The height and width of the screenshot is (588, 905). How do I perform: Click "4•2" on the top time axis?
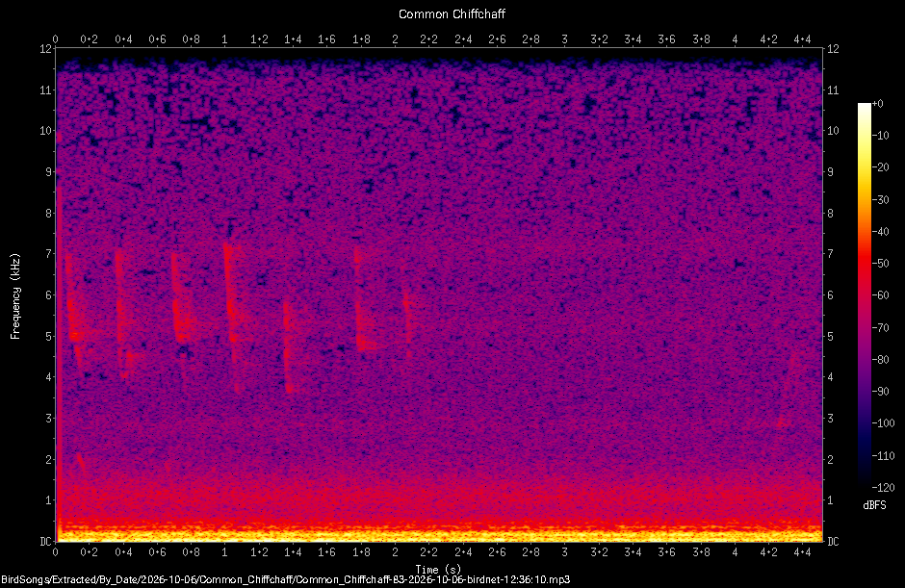pyautogui.click(x=768, y=39)
